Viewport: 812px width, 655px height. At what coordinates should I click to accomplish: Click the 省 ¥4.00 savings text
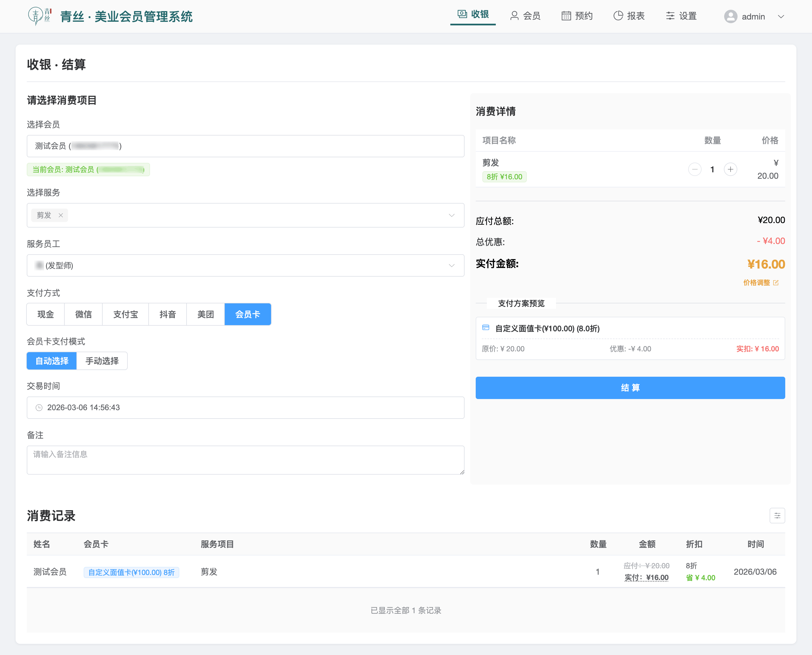click(701, 578)
